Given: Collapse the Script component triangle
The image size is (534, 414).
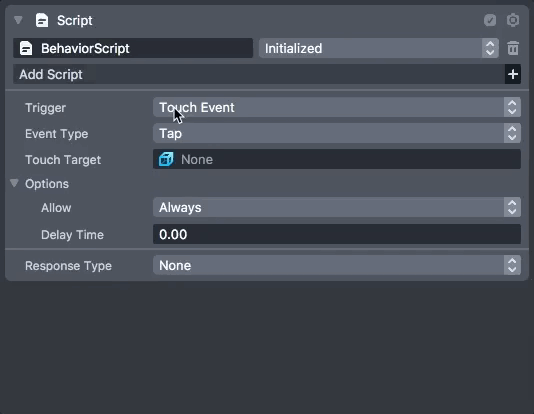Looking at the screenshot, I should click(x=18, y=20).
